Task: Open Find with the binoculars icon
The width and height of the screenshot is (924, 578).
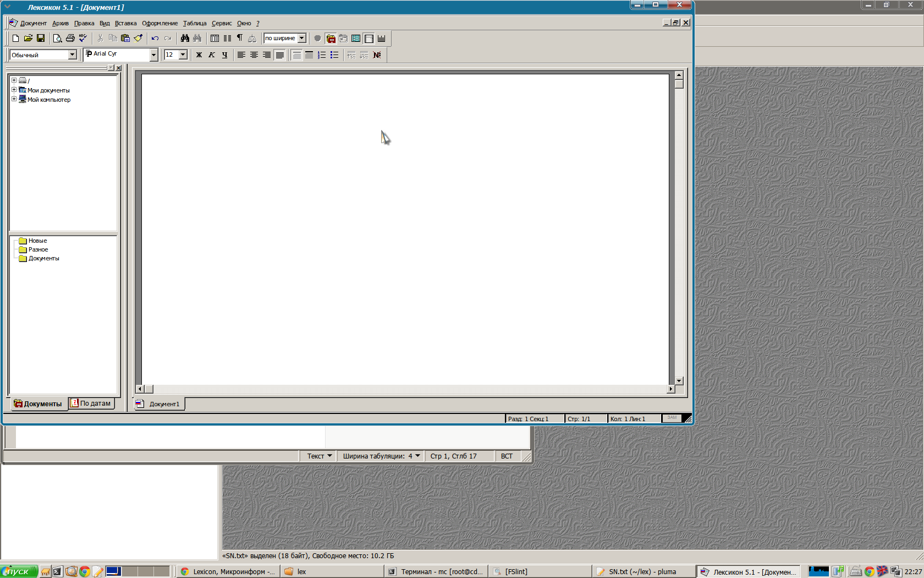Action: click(185, 39)
